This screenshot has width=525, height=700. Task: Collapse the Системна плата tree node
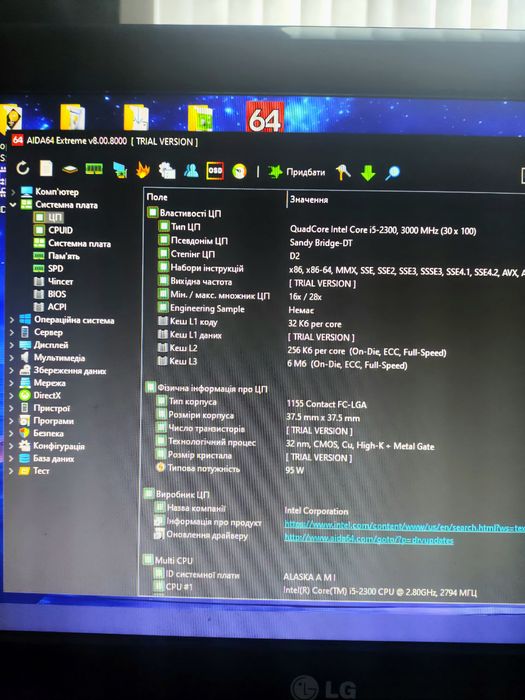[x=13, y=205]
